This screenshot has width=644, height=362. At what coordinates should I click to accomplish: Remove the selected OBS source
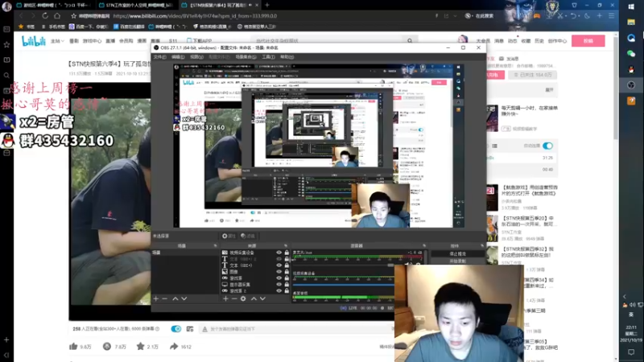point(234,298)
